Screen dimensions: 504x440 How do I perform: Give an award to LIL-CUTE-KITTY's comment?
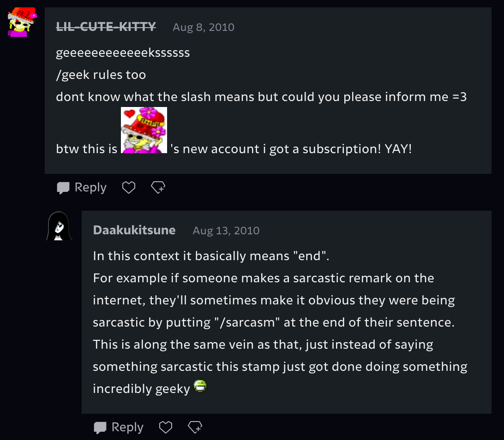(x=158, y=187)
